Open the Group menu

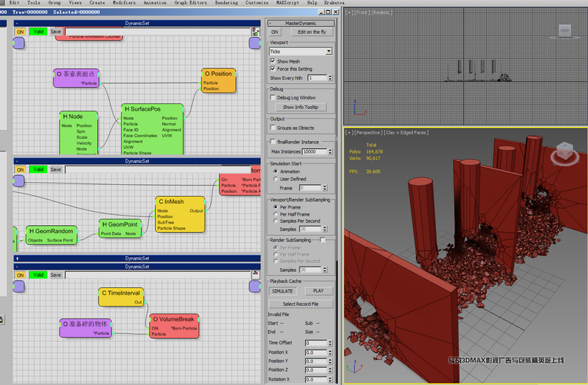[54, 2]
